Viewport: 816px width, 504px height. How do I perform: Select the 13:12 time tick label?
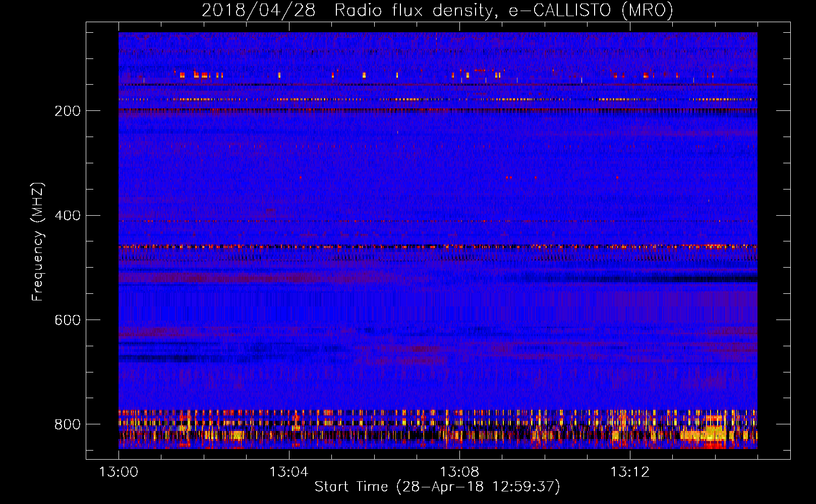tap(630, 472)
